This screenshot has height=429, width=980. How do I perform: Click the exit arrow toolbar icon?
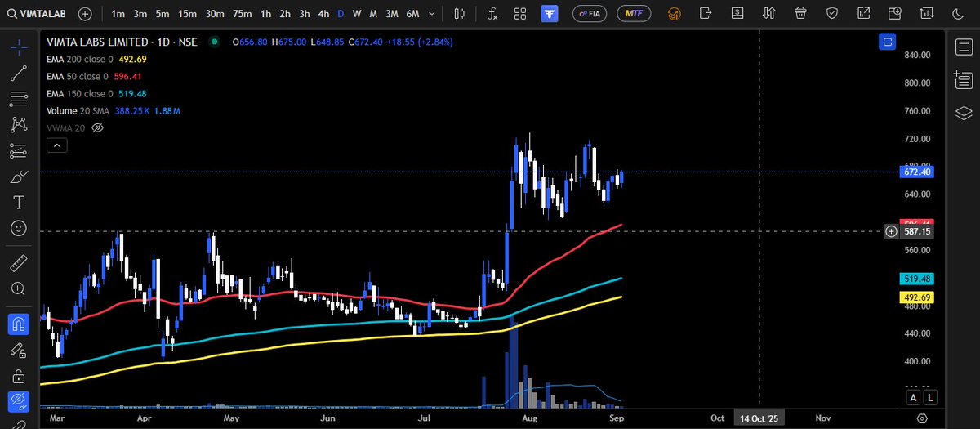point(706,14)
